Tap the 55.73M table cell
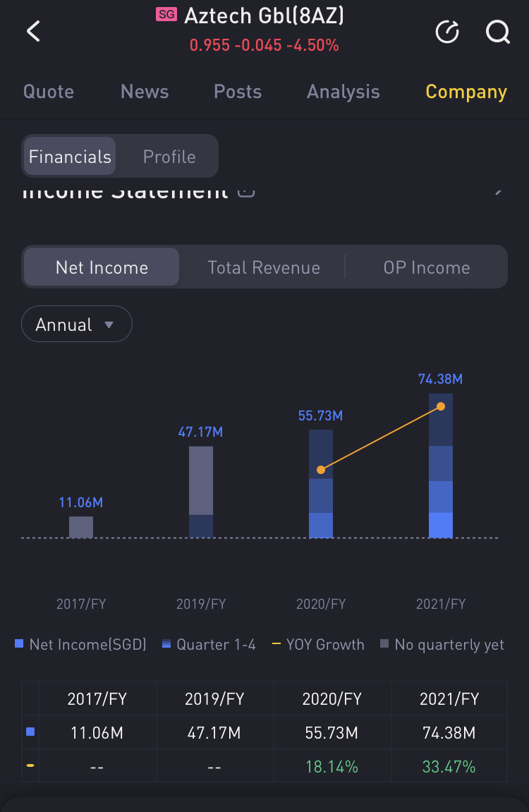 point(332,733)
